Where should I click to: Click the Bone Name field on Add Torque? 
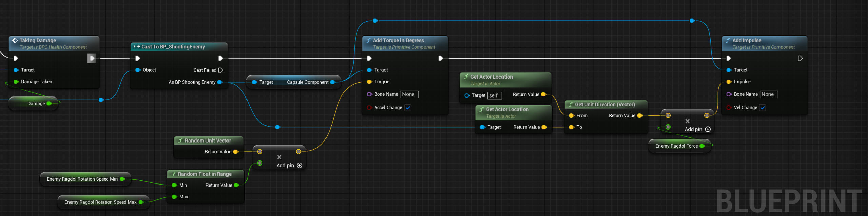pos(409,95)
